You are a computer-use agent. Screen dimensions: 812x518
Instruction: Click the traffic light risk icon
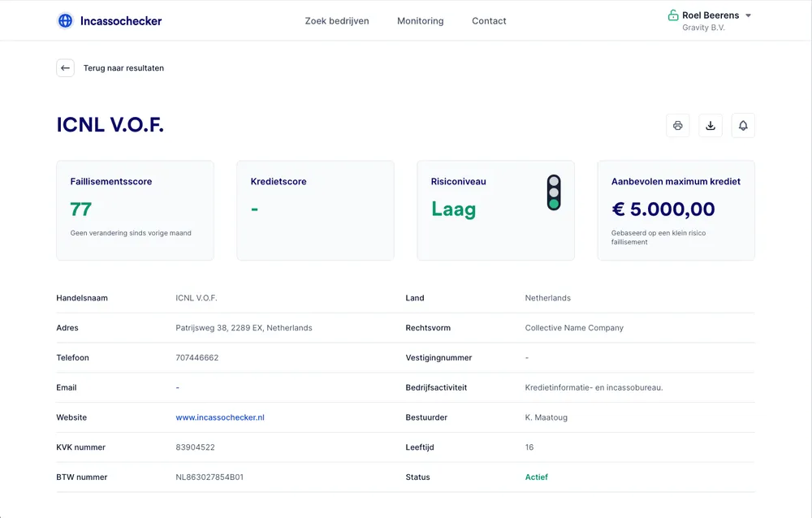point(554,193)
